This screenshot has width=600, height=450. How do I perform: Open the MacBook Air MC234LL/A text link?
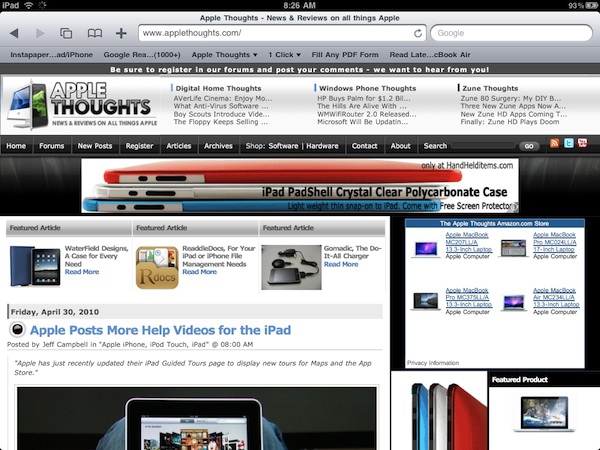pyautogui.click(x=556, y=297)
